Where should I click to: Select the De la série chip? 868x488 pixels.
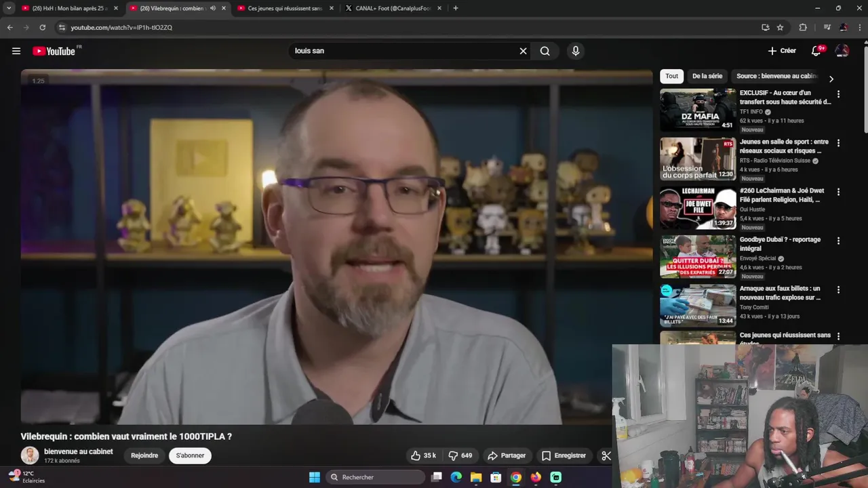[x=707, y=76]
